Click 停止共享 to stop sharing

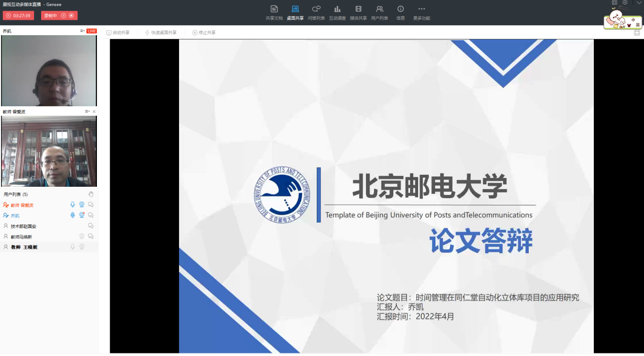click(204, 33)
